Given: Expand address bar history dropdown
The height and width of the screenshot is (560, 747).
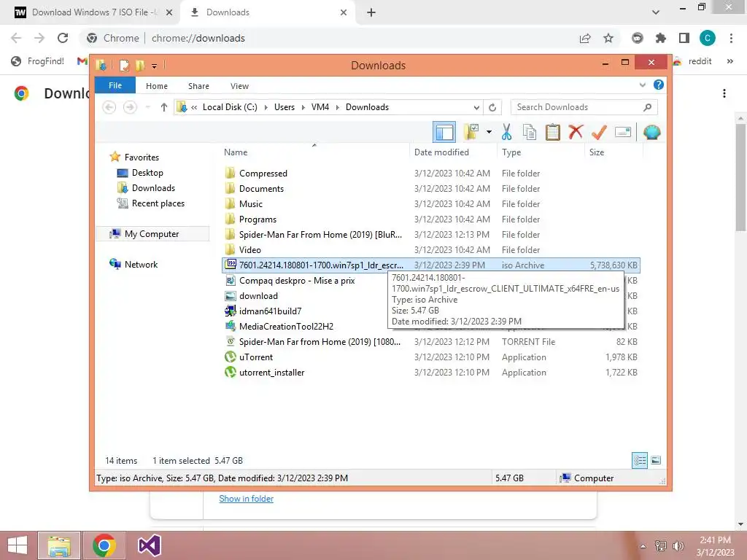Looking at the screenshot, I should pyautogui.click(x=476, y=107).
